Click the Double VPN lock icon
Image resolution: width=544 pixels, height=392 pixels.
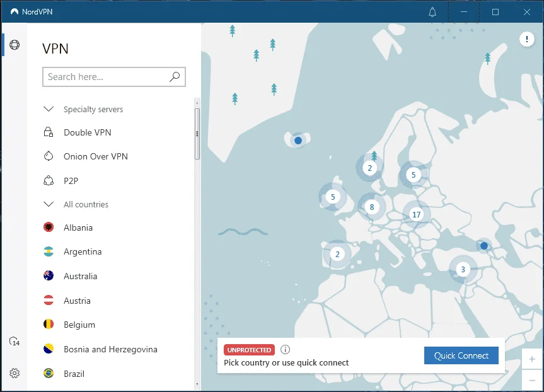(x=49, y=132)
